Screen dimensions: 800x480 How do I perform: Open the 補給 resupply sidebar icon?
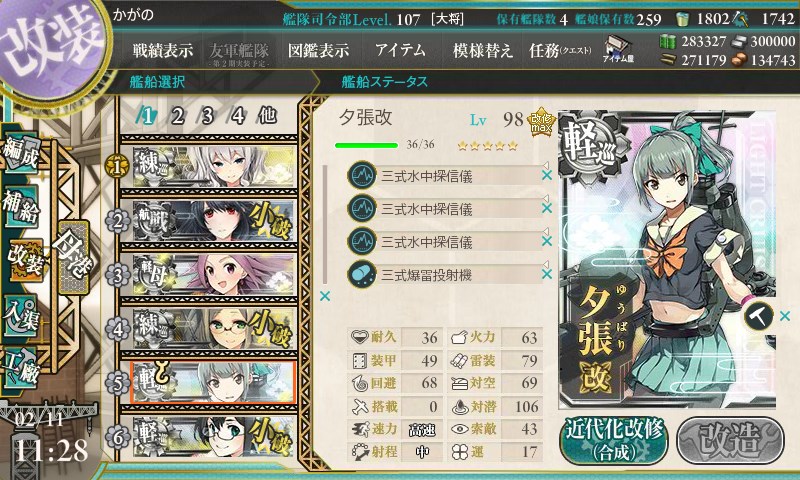[x=21, y=206]
